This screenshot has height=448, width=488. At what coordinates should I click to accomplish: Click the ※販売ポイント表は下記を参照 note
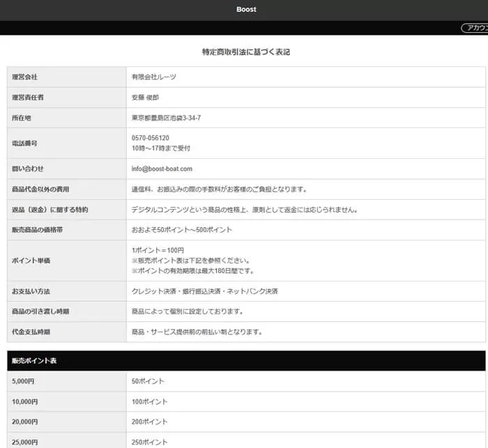pyautogui.click(x=191, y=261)
